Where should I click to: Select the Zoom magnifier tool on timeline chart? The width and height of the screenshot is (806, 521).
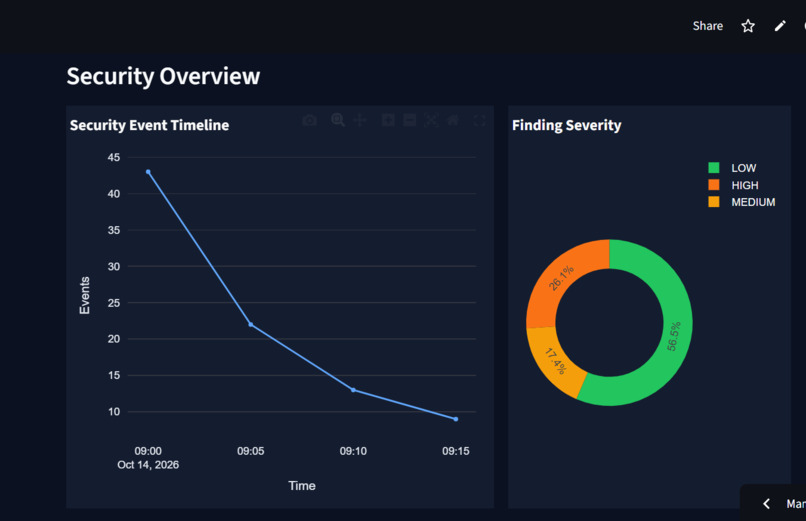338,120
